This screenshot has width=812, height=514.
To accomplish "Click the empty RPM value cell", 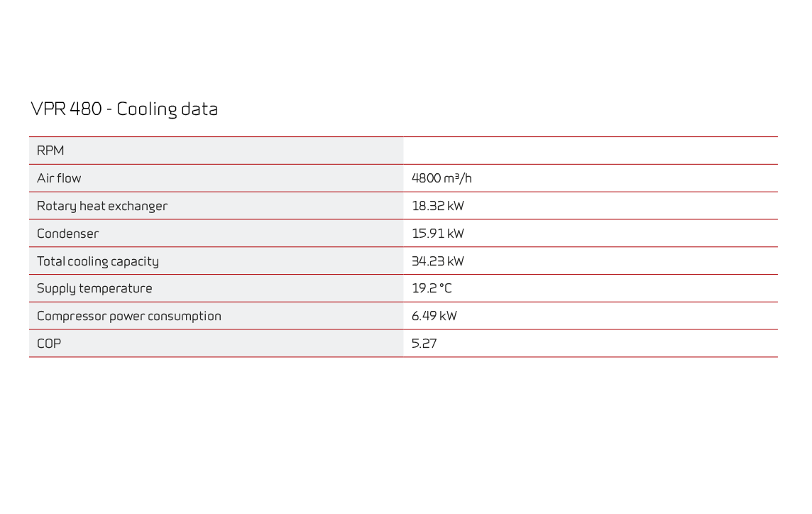I will 590,151.
